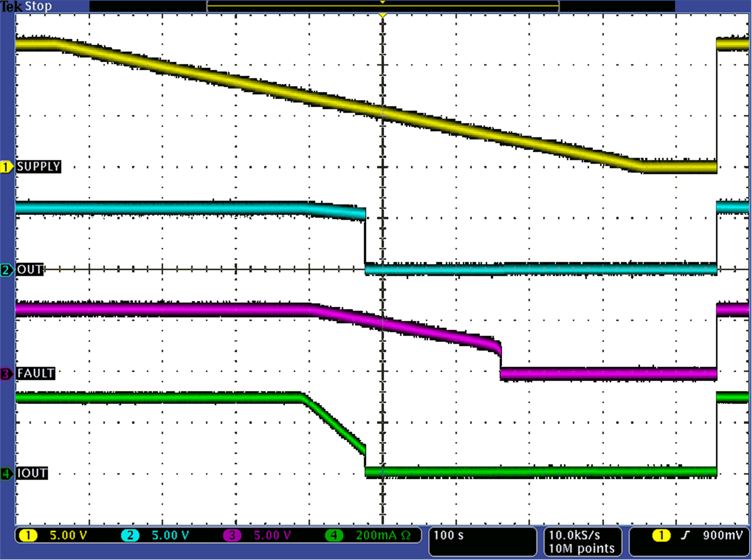Click the FAULT waveform label
The image size is (752, 560).
(x=36, y=374)
